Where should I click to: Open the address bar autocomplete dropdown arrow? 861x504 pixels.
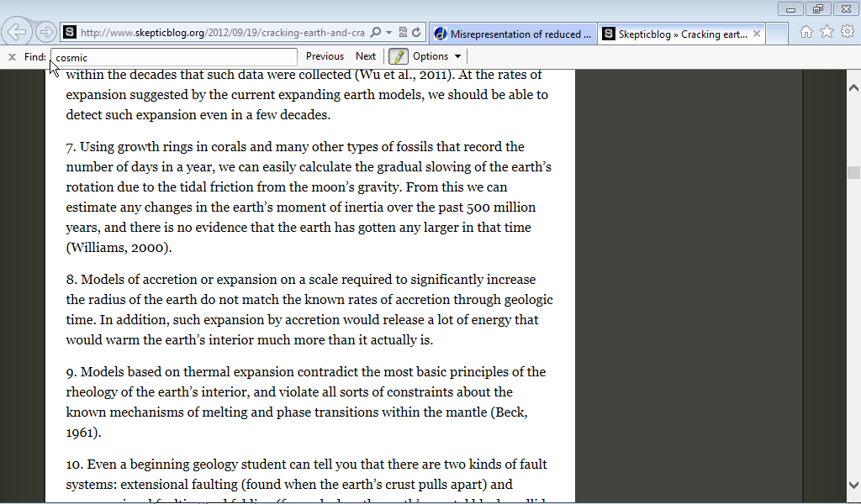[388, 33]
